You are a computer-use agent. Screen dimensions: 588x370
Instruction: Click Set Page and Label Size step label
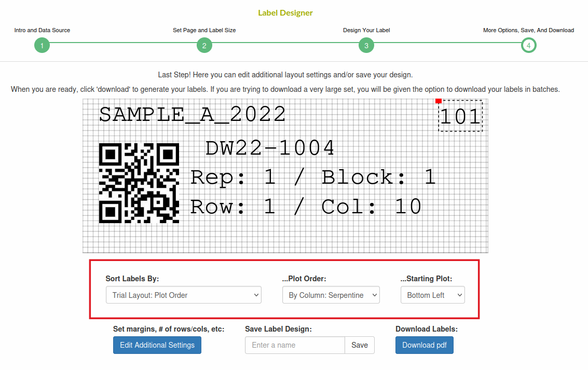coord(204,30)
